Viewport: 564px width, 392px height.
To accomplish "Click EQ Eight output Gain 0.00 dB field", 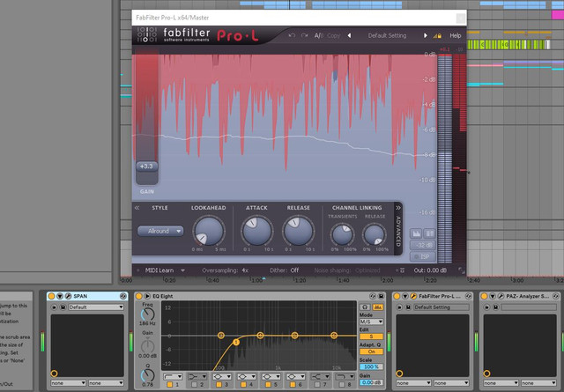I will [371, 382].
